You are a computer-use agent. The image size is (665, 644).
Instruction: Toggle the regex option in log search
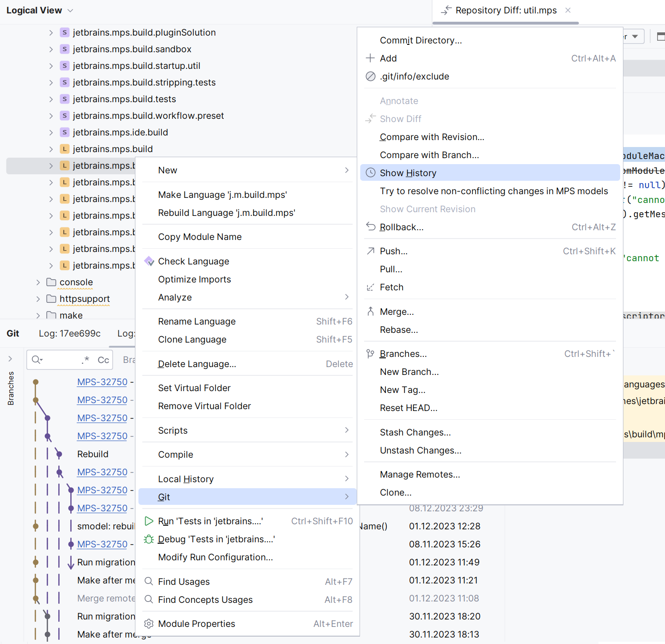pyautogui.click(x=85, y=360)
